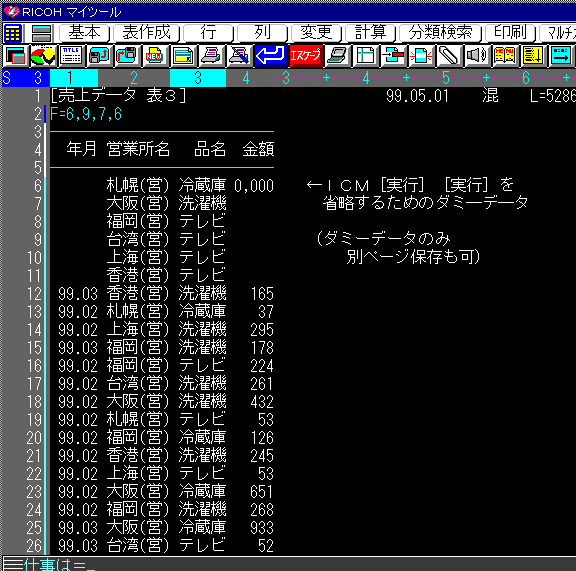The height and width of the screenshot is (571, 576).
Task: Click the yellow grid calculator icon
Action: 13,33
